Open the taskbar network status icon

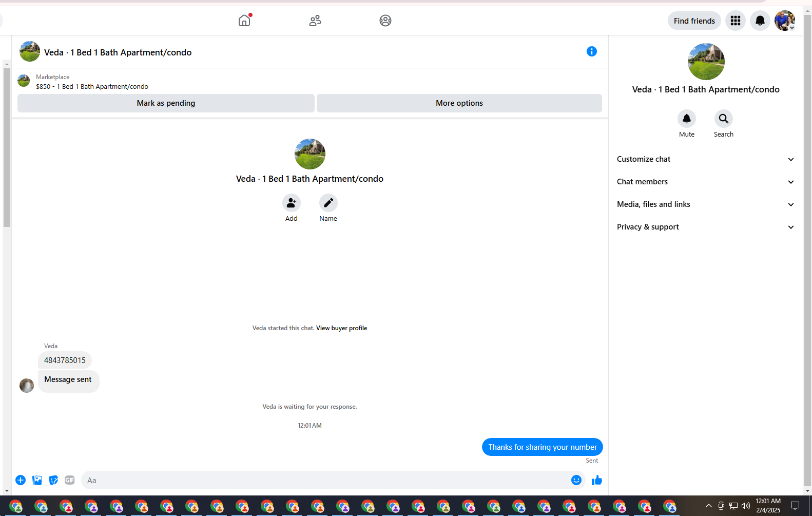[733, 506]
